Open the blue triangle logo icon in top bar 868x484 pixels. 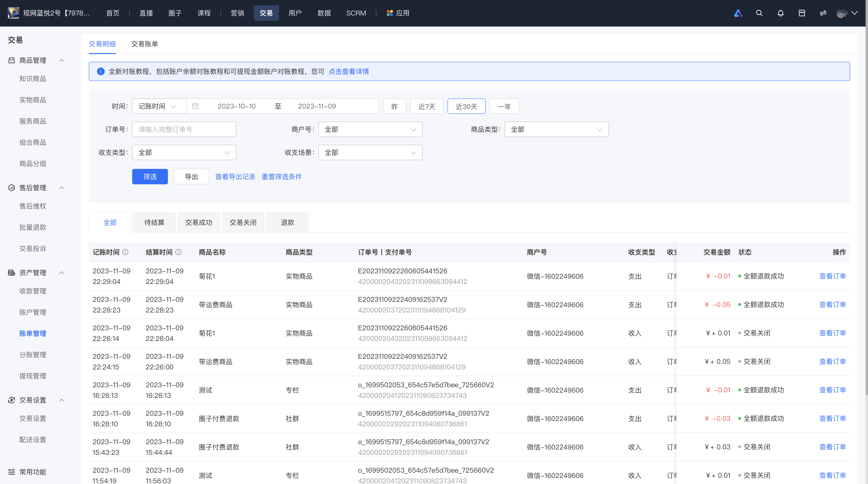click(x=738, y=13)
